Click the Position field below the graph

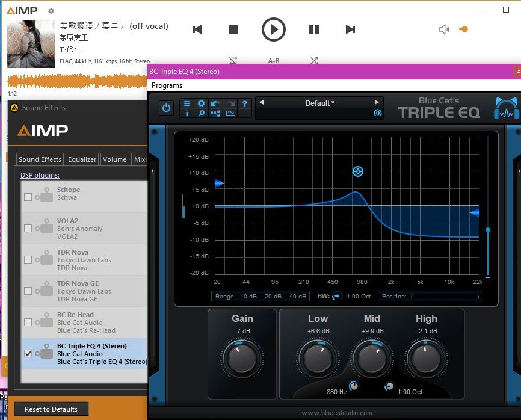[x=430, y=297]
